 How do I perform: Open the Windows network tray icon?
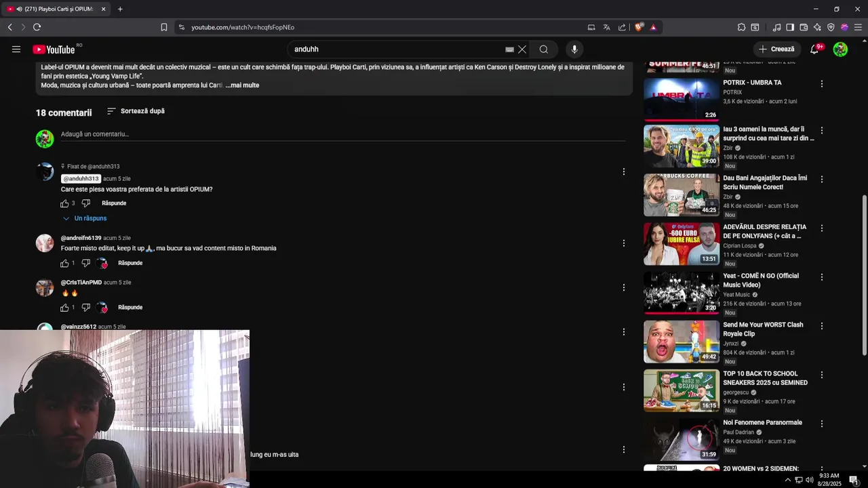(799, 480)
